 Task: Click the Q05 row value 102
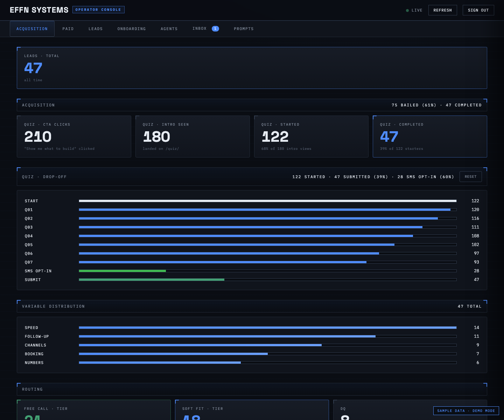(475, 245)
